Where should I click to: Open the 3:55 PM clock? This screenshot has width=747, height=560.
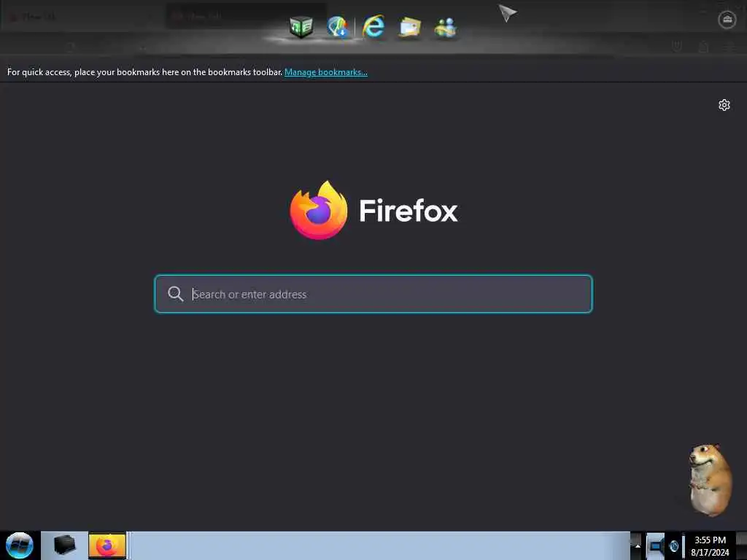tap(710, 545)
